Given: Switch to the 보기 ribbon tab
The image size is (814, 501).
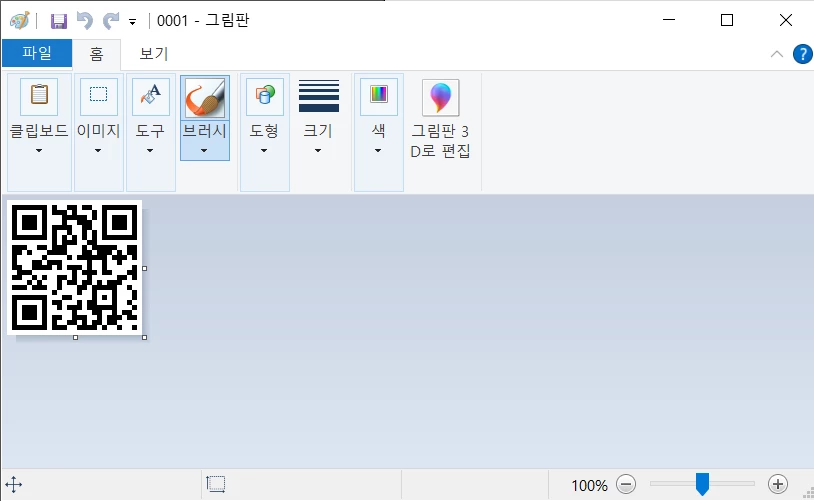Looking at the screenshot, I should tap(154, 54).
